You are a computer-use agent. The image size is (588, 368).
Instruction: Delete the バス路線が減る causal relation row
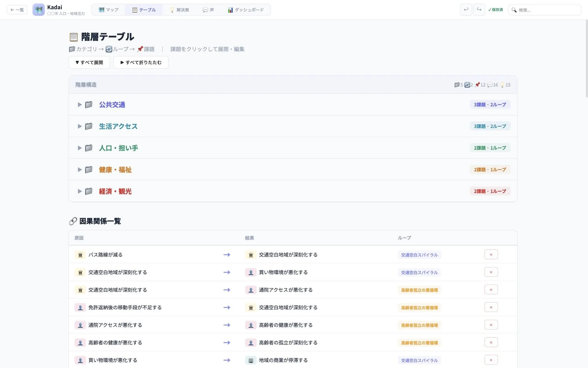491,254
